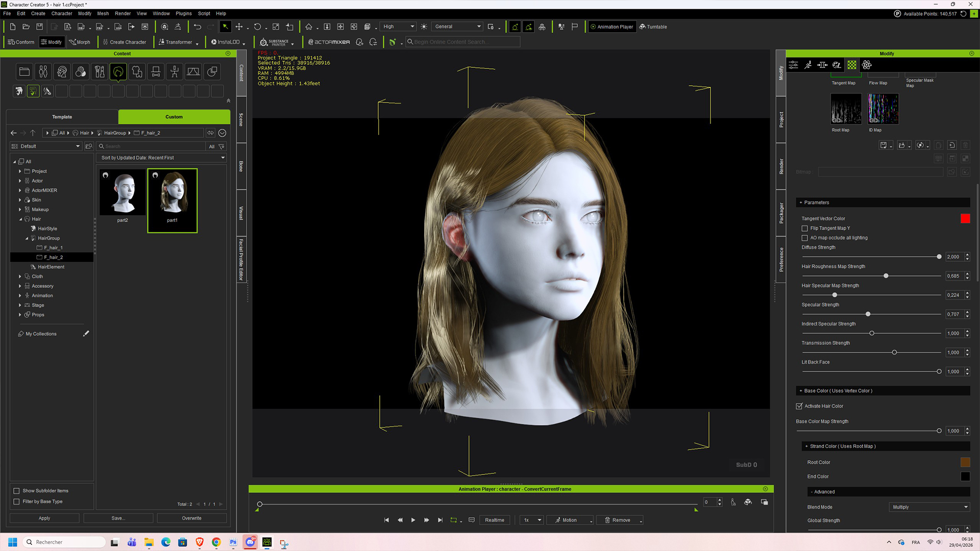Expand the Cloth tree node
Viewport: 980px width, 551px height.
(x=20, y=277)
